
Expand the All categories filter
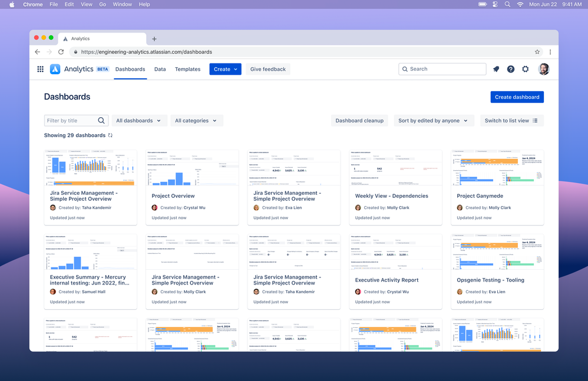196,121
